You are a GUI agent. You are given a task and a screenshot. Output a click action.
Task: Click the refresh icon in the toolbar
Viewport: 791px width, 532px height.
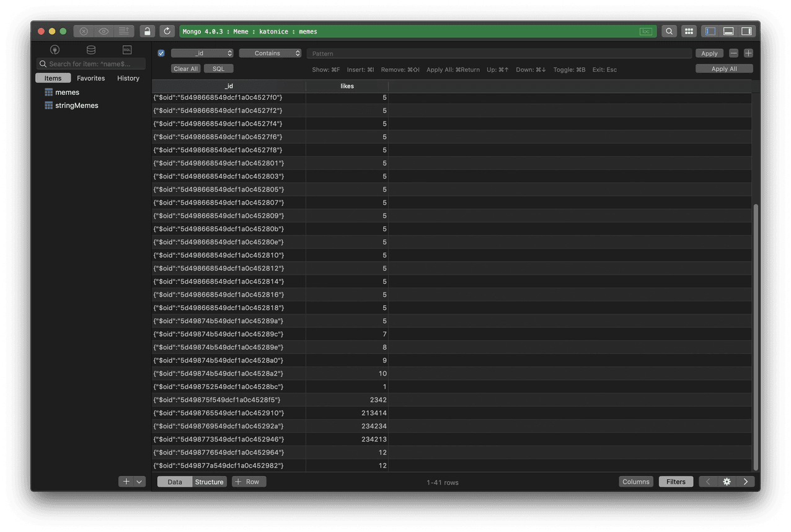pos(167,31)
